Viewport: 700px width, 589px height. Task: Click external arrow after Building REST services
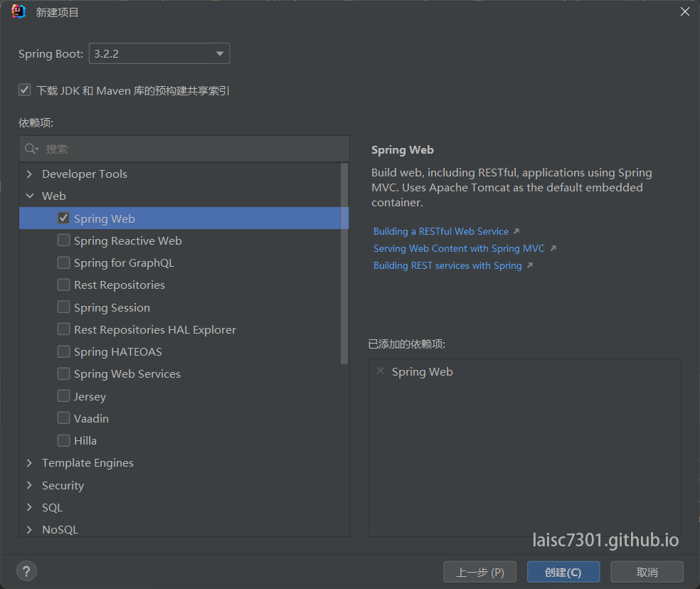[530, 265]
